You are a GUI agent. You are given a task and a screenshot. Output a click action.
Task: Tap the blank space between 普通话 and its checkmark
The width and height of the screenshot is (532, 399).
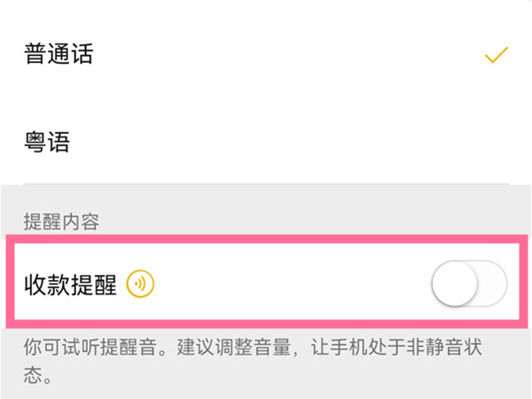pos(284,55)
